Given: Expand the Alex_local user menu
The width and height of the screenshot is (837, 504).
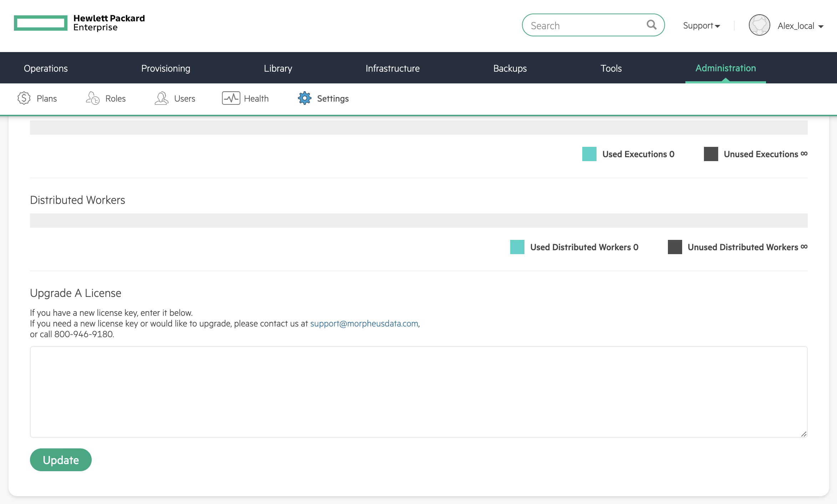Looking at the screenshot, I should point(801,26).
